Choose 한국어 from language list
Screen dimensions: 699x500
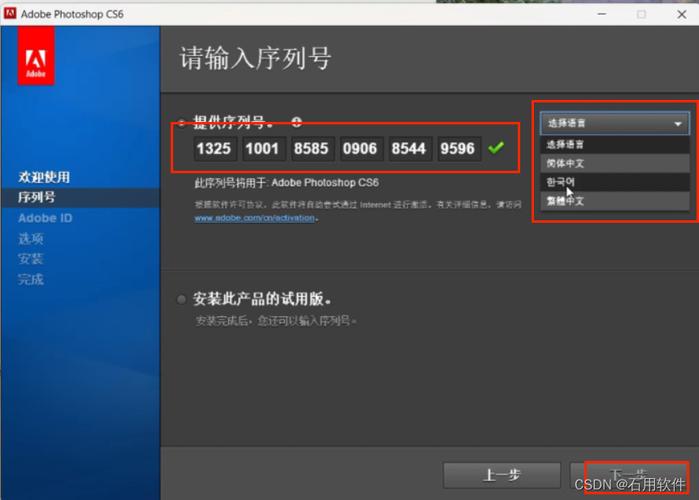click(614, 182)
